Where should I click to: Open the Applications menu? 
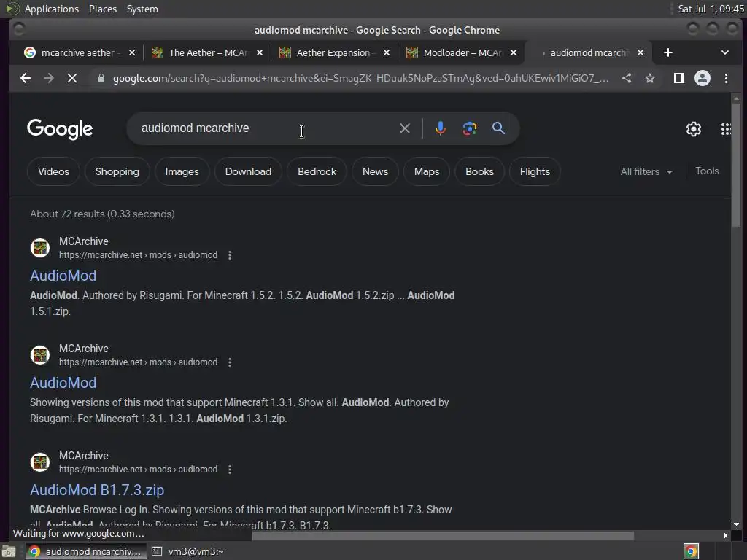click(x=52, y=9)
